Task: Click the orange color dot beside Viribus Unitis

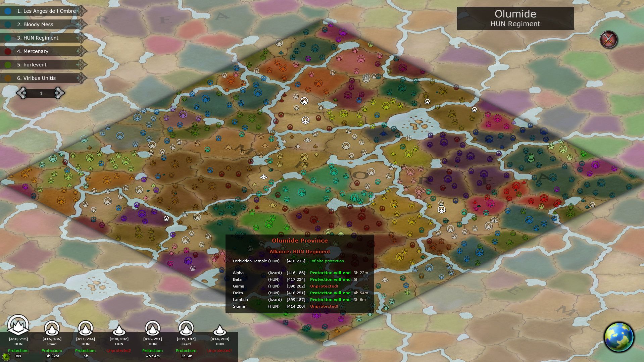Action: (8, 78)
